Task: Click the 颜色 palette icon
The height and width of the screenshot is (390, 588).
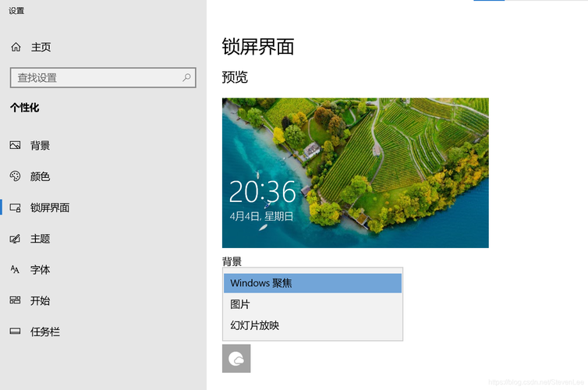Action: click(x=15, y=176)
